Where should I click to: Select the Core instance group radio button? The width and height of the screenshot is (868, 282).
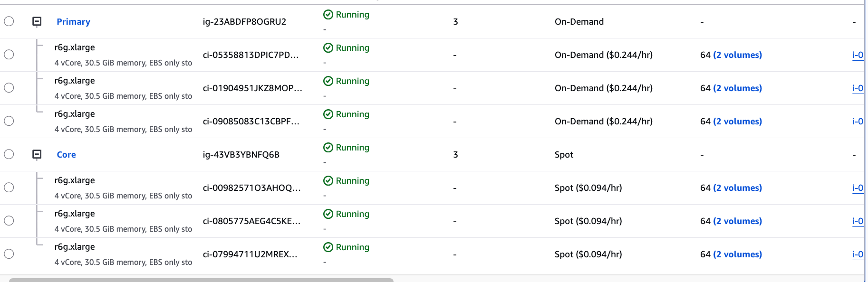9,154
